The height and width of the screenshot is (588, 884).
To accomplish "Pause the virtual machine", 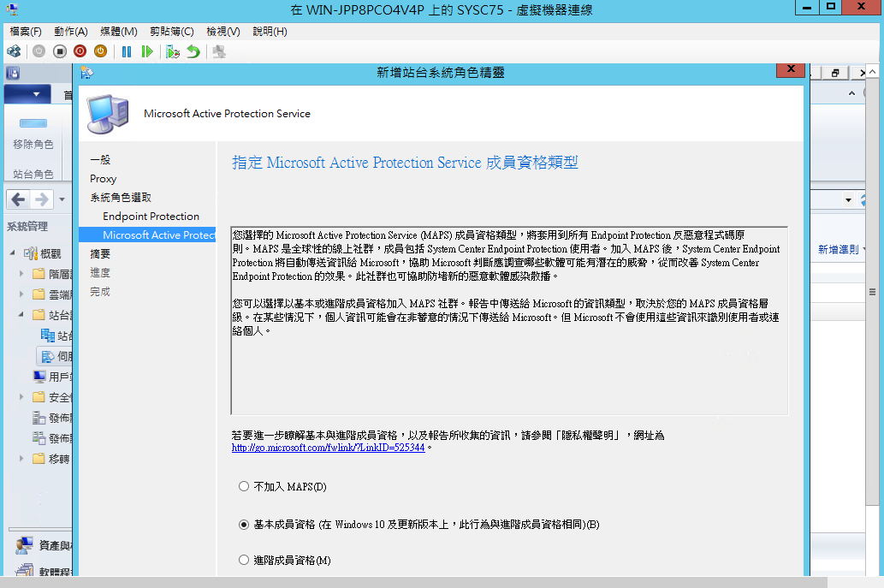I will (127, 52).
